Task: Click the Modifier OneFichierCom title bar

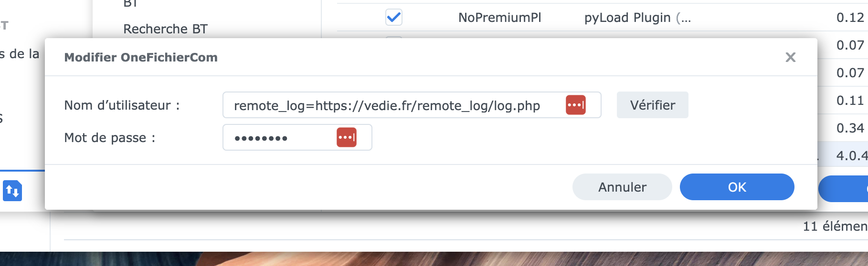Action: (x=431, y=57)
